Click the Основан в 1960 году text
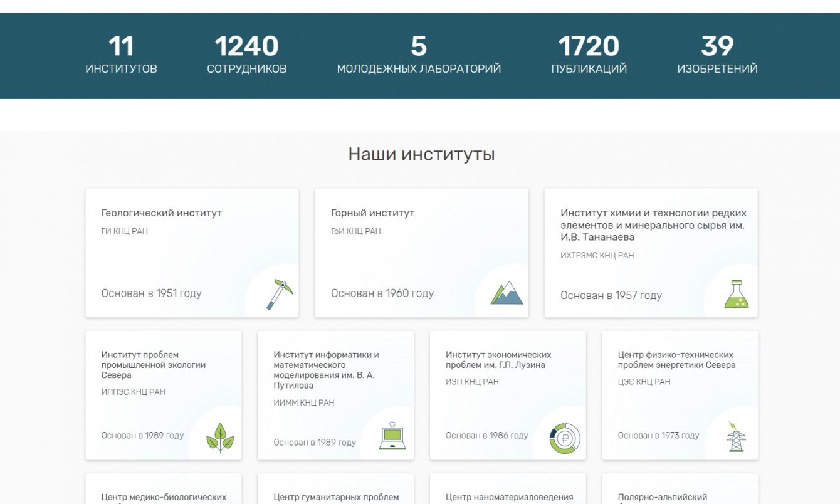 (x=382, y=293)
